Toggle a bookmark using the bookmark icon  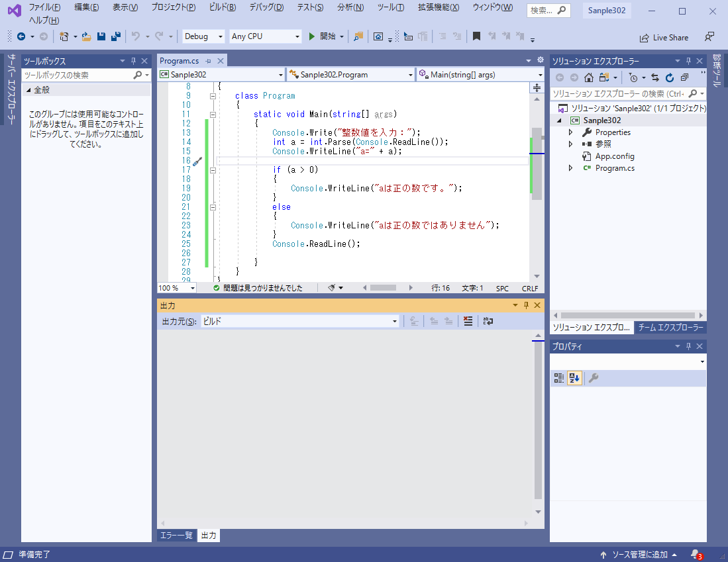(476, 36)
